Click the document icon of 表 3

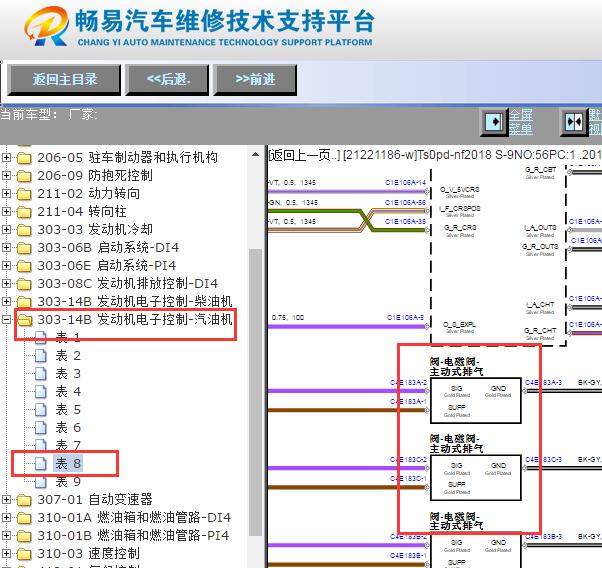pyautogui.click(x=41, y=374)
